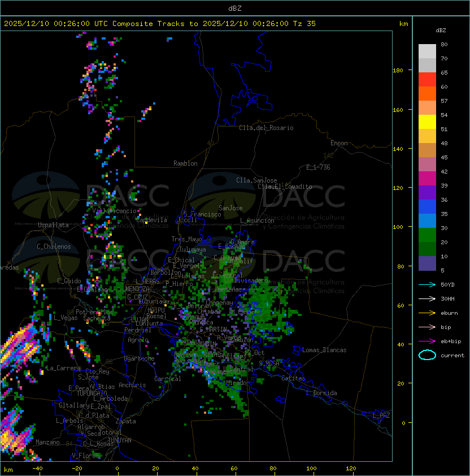Click the C_Chilenos place label

[54, 246]
